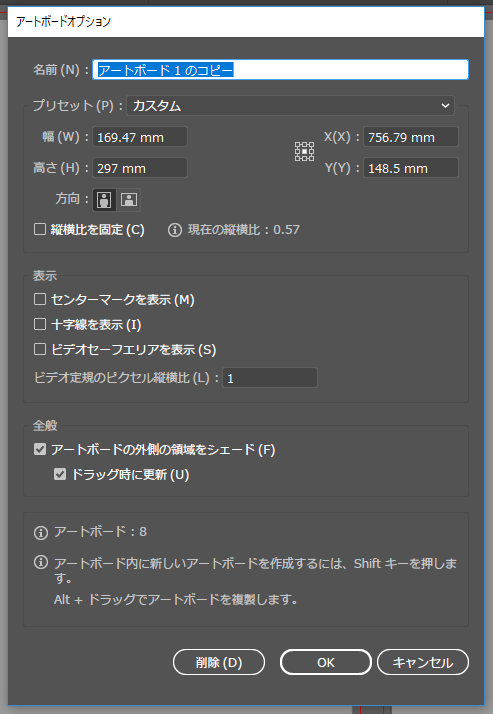The image size is (493, 714).
Task: Select landscape orientation icon
Action: pos(129,199)
